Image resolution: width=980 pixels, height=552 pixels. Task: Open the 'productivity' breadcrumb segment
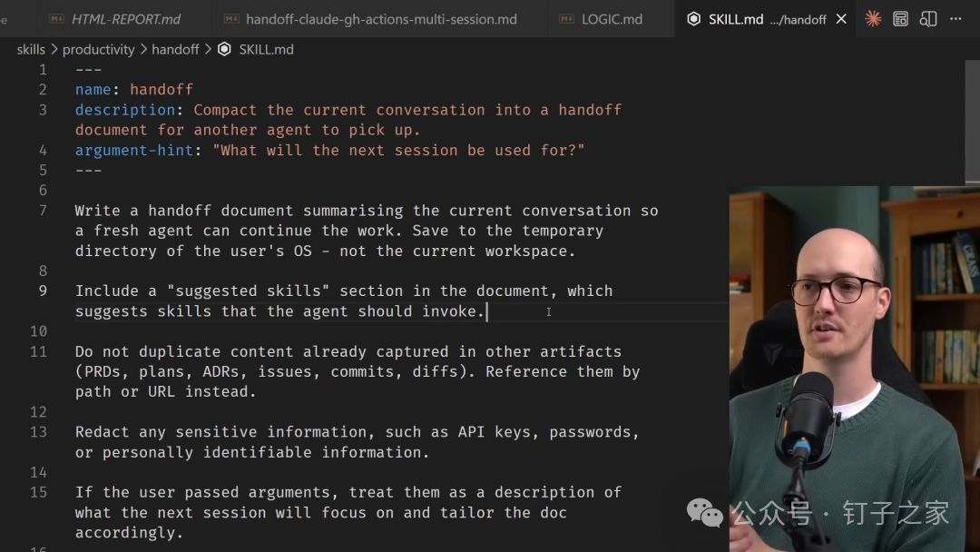click(x=98, y=49)
